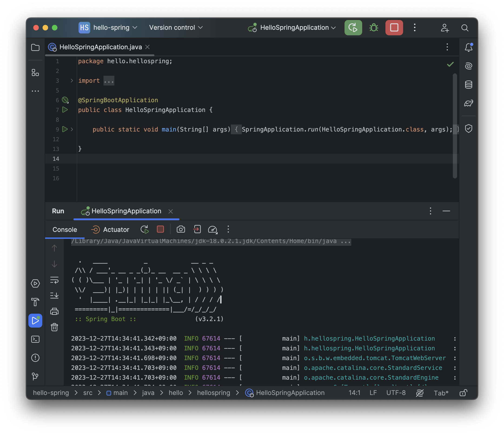Toggle the read-only lock in status bar
Image resolution: width=504 pixels, height=434 pixels.
(463, 393)
